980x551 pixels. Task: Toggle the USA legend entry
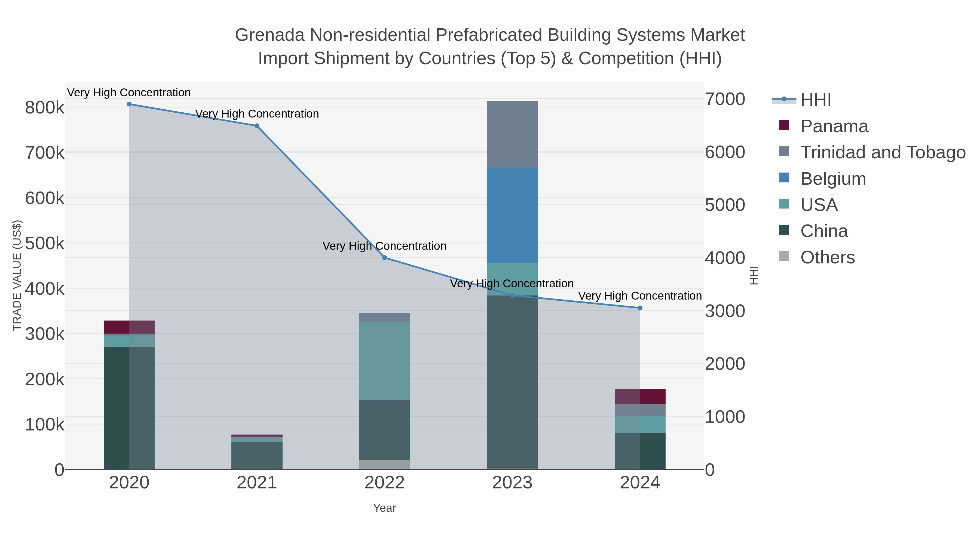click(x=808, y=205)
